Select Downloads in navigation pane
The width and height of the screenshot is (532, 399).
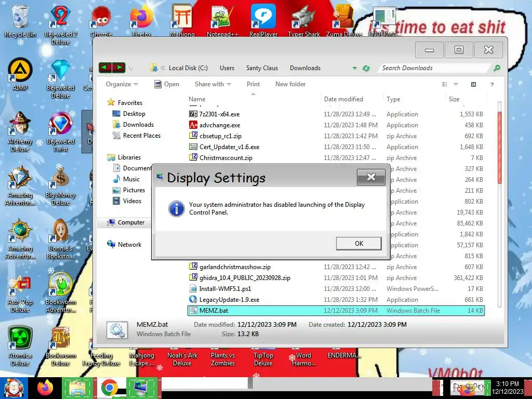pos(133,125)
